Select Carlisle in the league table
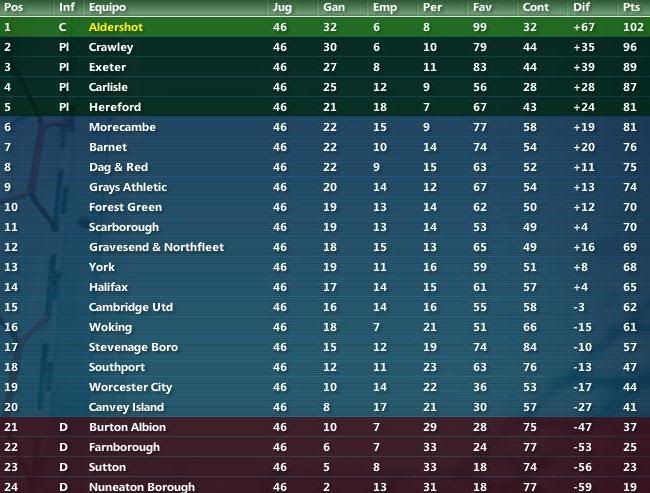Screen dimensions: 650x493 click(x=108, y=87)
